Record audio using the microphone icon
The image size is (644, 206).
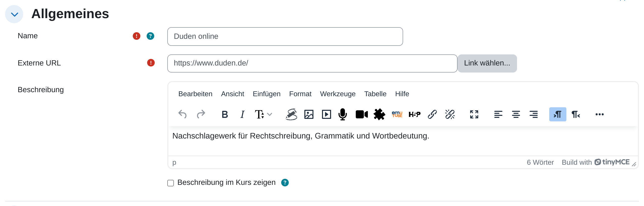pyautogui.click(x=343, y=114)
